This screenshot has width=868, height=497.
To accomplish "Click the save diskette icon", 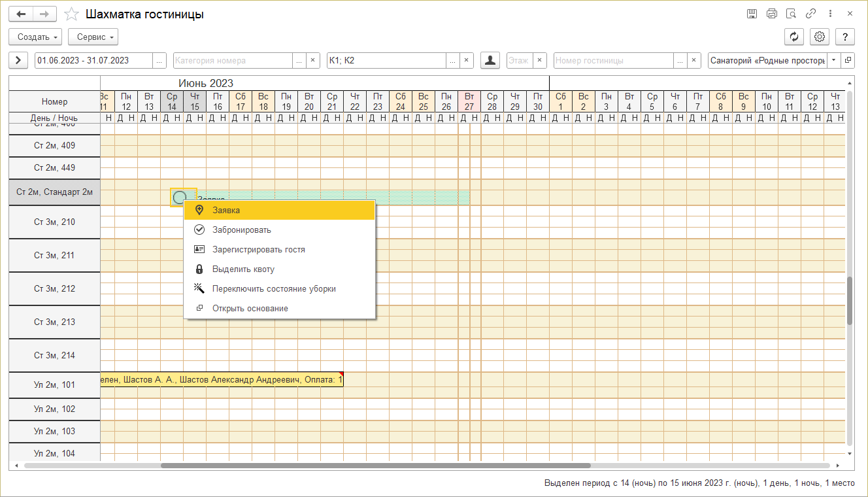I will [752, 14].
